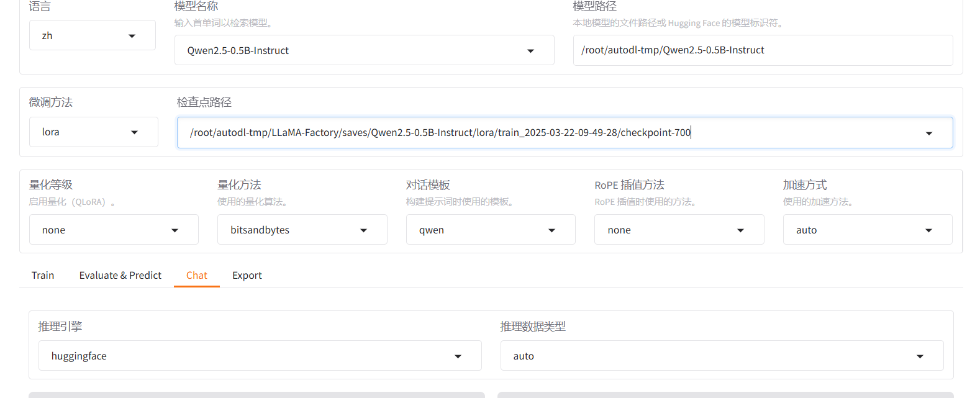Click the caret icon beside huggingface

[x=458, y=356]
